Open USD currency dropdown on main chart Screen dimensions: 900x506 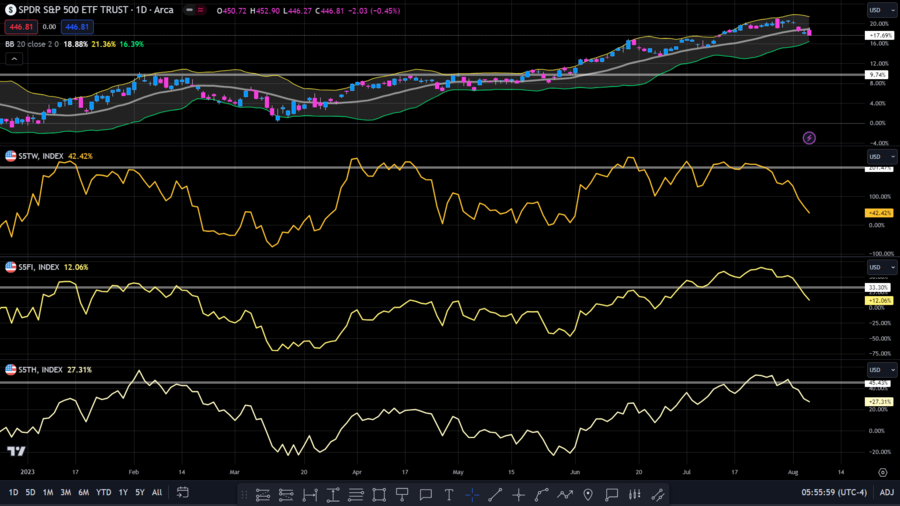pyautogui.click(x=881, y=10)
